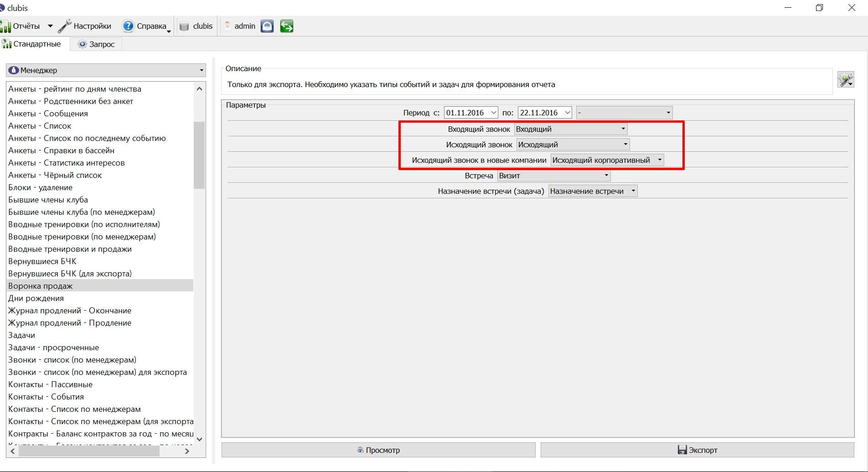Select Задачи - просроченные report
This screenshot has width=868, height=472.
coord(100,348)
